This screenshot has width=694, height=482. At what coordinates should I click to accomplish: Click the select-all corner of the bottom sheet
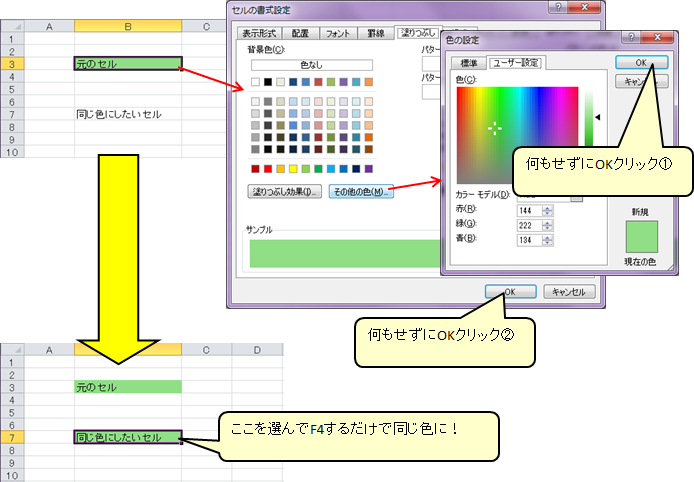[x=12, y=350]
